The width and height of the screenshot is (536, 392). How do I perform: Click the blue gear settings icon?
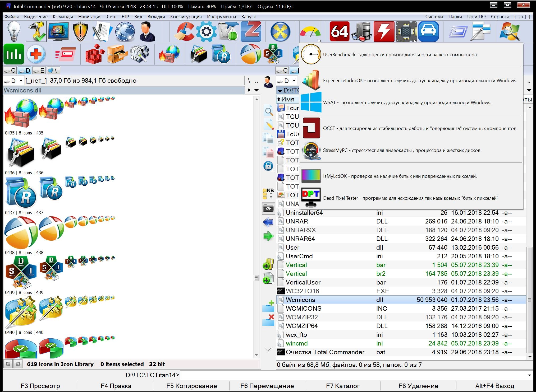pyautogui.click(x=206, y=32)
